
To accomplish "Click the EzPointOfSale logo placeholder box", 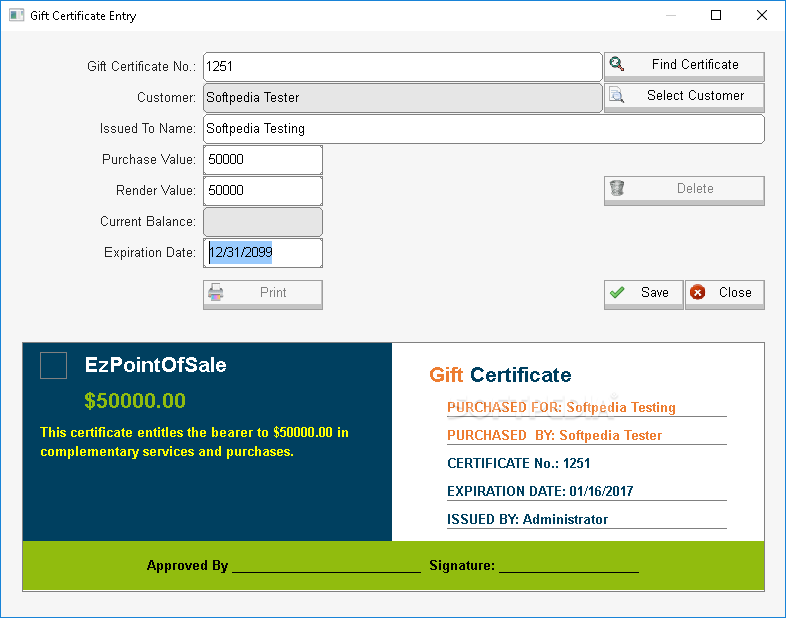I will tap(54, 365).
